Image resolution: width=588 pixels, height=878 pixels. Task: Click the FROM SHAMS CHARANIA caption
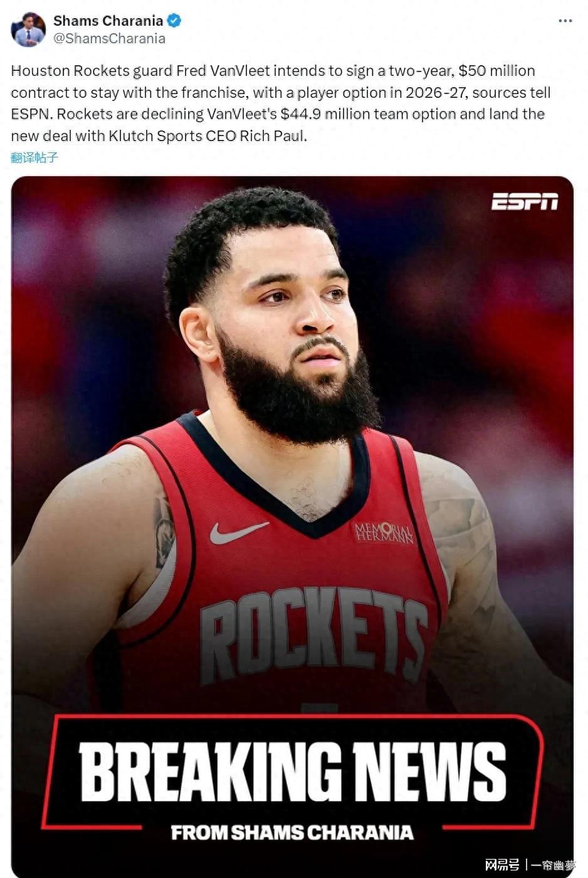tap(292, 833)
